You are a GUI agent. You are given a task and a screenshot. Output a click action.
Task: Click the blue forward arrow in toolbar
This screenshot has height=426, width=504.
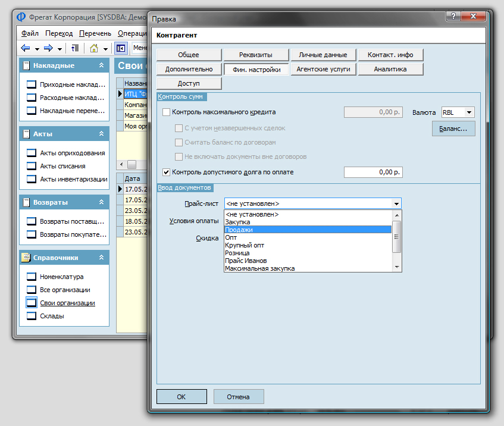coord(48,48)
